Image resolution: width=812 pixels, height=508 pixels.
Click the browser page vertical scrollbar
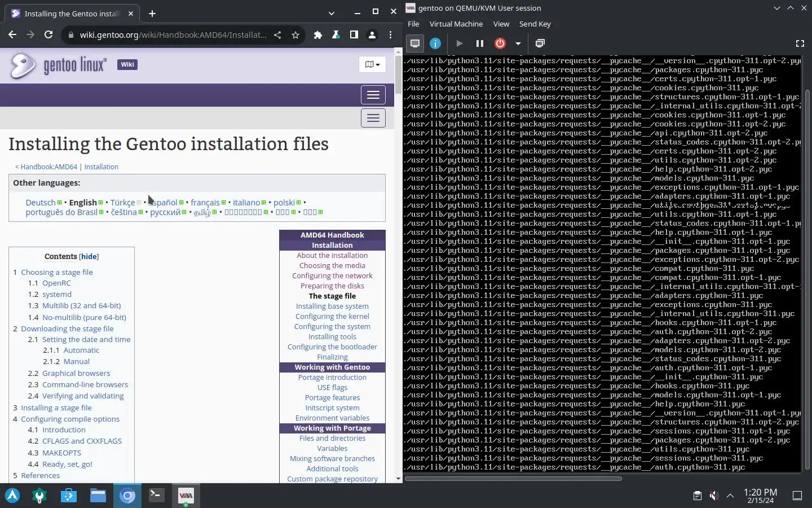[x=399, y=75]
